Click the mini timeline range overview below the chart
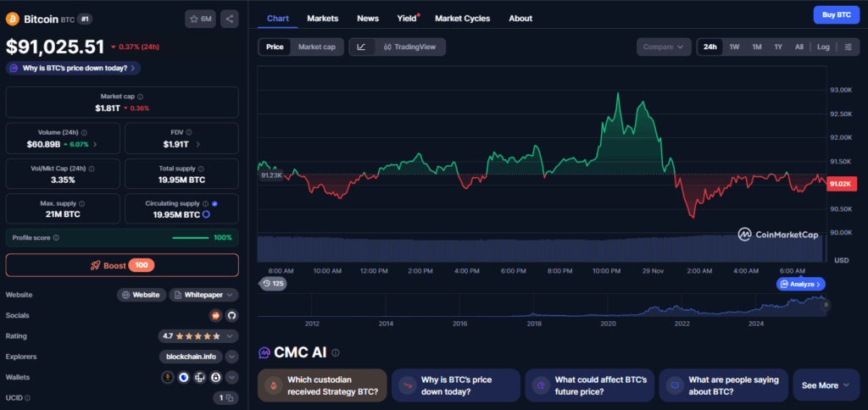Viewport: 868px width, 410px height. [542, 307]
